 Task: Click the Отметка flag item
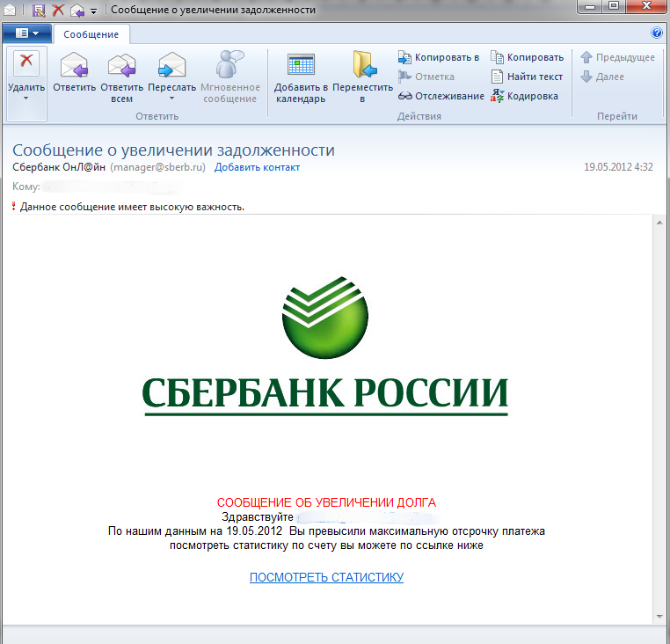[x=426, y=77]
